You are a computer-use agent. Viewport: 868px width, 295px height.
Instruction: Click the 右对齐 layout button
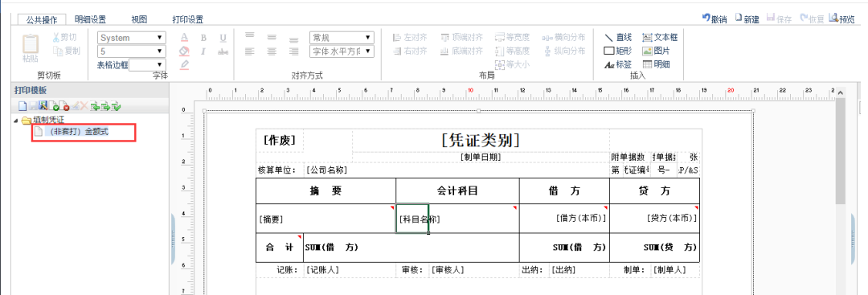[410, 51]
